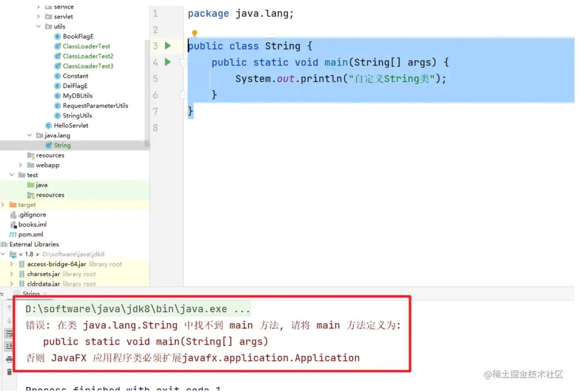
Task: Jump down the stack trace in Run console
Action: [9, 321]
